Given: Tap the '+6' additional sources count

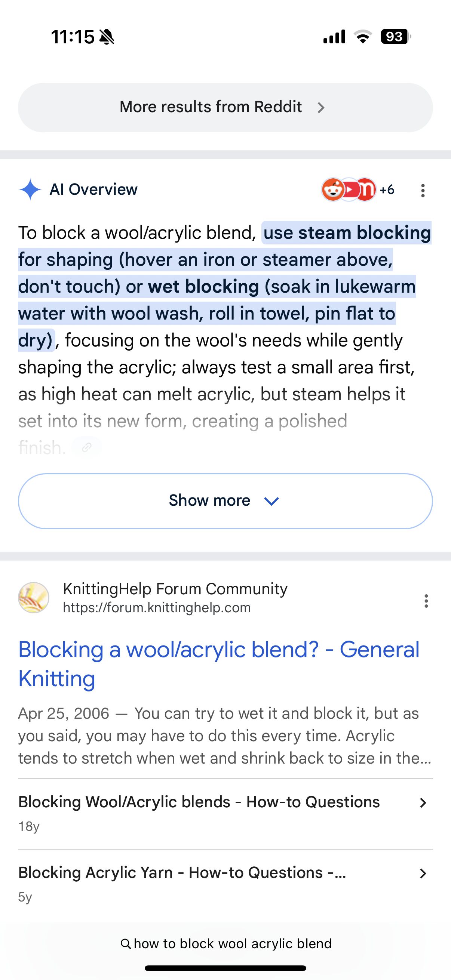Looking at the screenshot, I should point(387,189).
